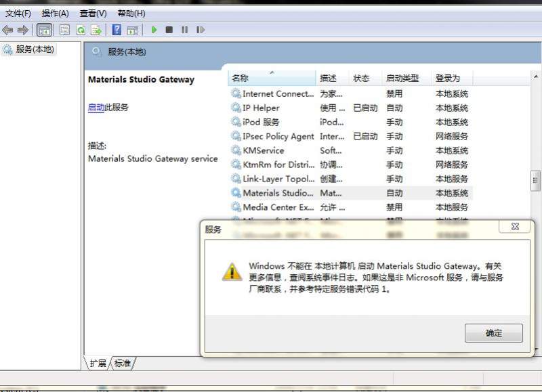Select the Materials Studio... service row
This screenshot has width=542, height=392.
tap(350, 193)
